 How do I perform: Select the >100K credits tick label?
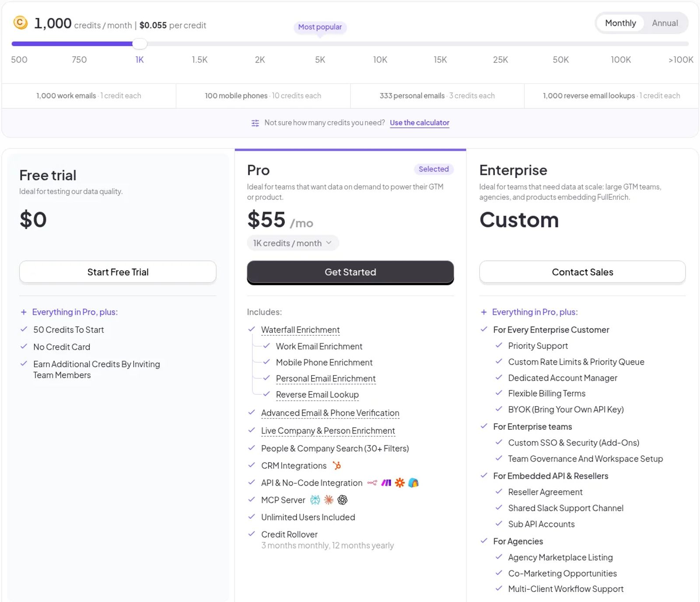point(681,59)
